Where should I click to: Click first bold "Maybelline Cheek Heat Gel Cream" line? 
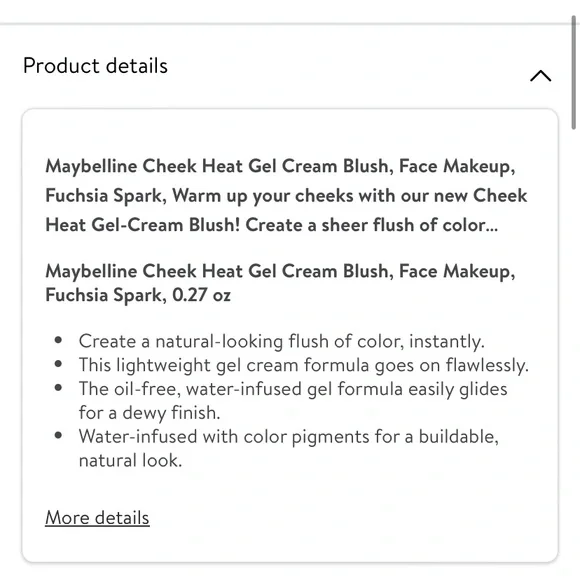[280, 166]
